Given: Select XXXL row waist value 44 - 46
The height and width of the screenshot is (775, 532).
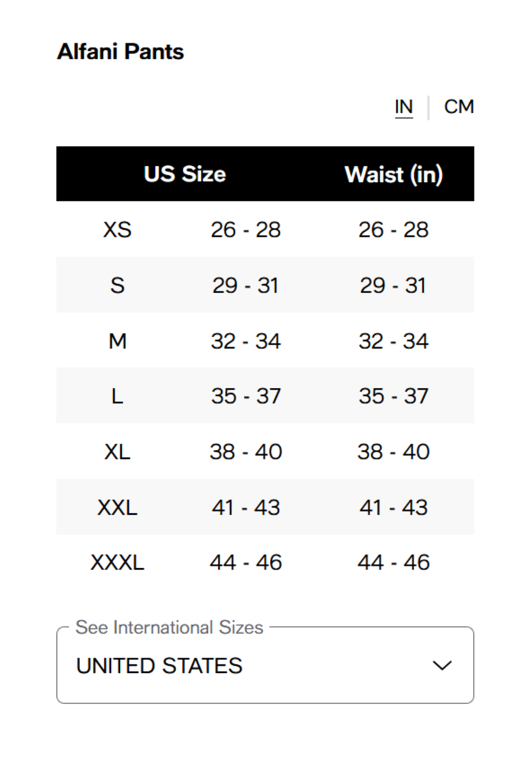Looking at the screenshot, I should click(393, 562).
